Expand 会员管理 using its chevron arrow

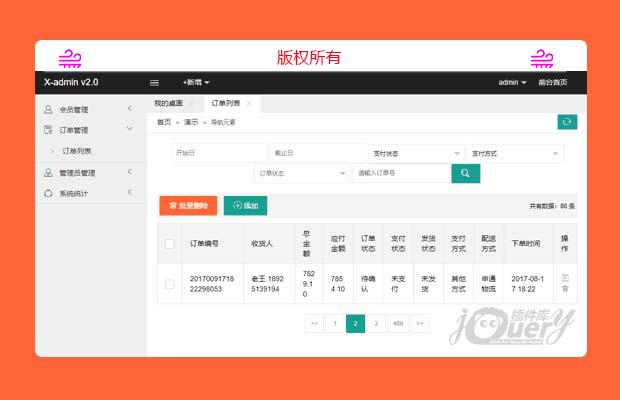click(x=130, y=108)
